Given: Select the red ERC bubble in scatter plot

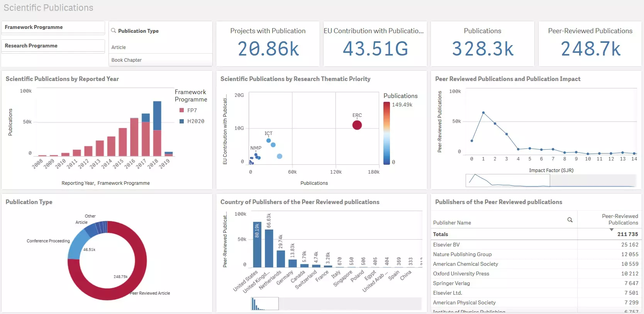Looking at the screenshot, I should click(357, 125).
